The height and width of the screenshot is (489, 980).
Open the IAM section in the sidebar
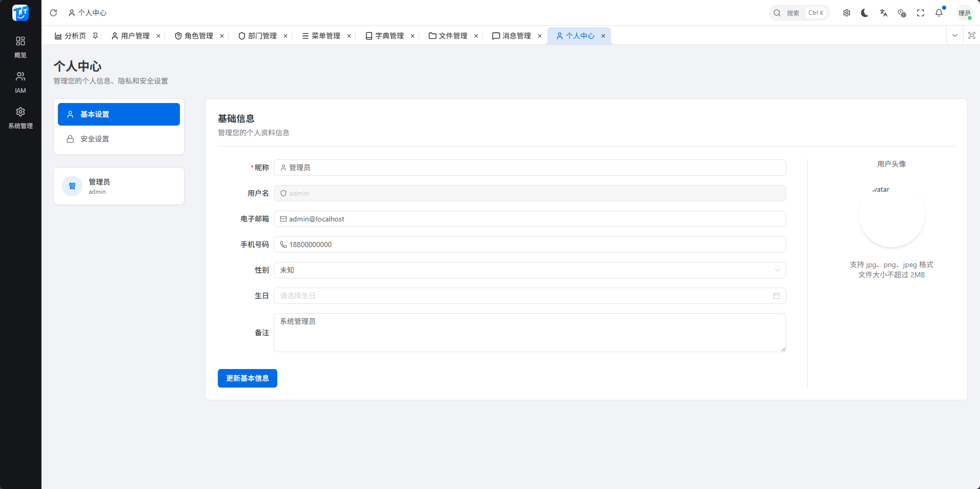21,82
